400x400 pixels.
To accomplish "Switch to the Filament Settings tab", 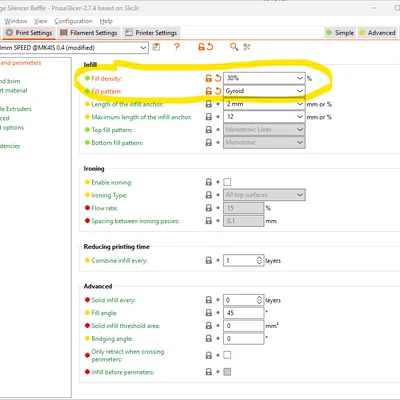I will click(x=89, y=33).
